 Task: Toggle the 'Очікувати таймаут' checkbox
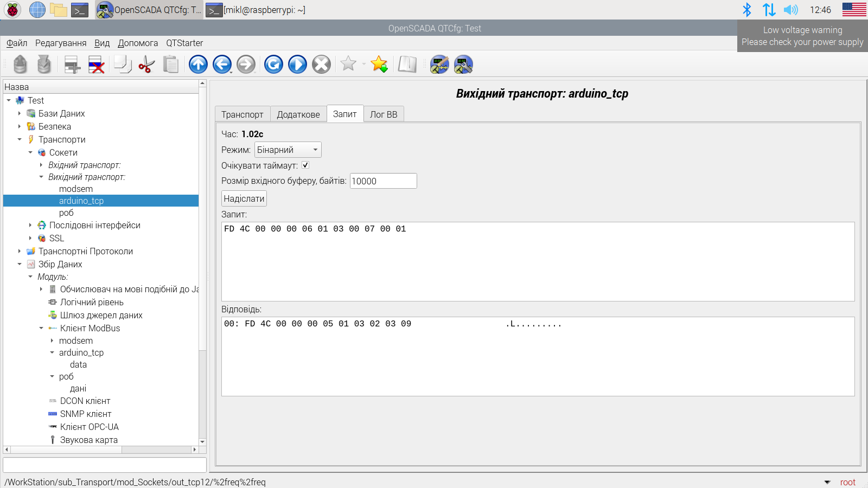pyautogui.click(x=305, y=165)
